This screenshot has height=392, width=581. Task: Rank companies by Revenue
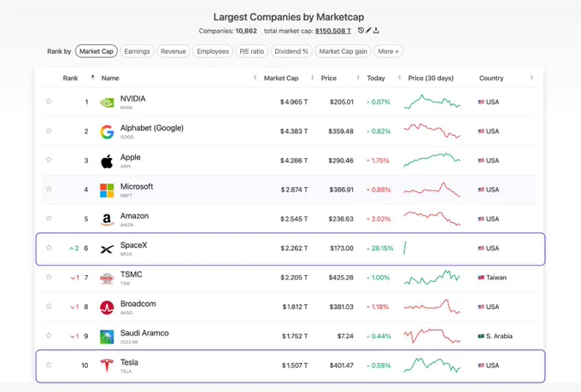click(x=173, y=51)
